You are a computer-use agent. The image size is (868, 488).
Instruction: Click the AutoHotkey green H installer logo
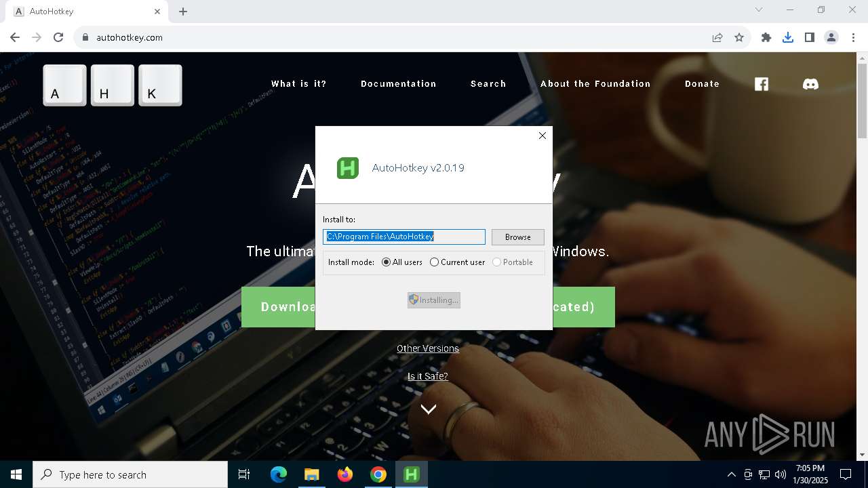click(x=348, y=168)
